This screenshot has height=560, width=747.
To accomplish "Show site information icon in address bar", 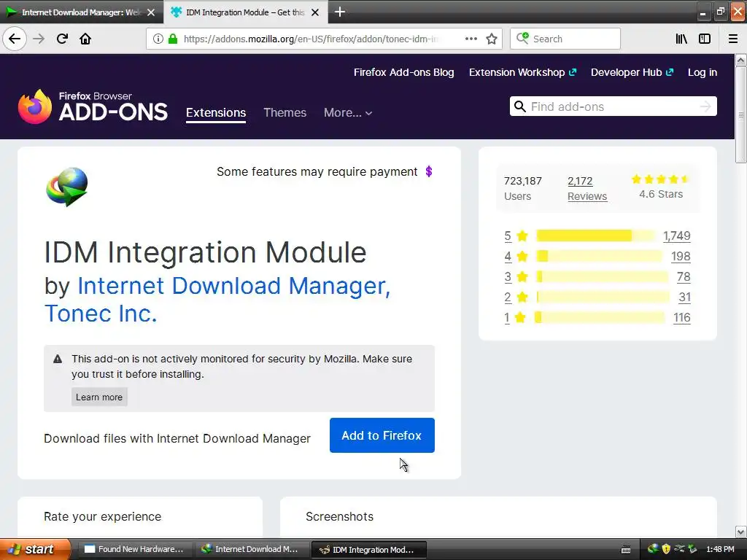I will pos(158,39).
